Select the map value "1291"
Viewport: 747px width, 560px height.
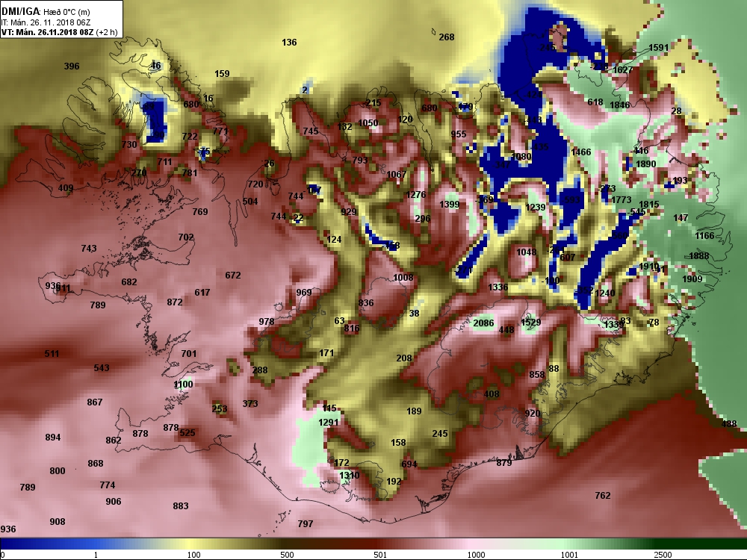pyautogui.click(x=328, y=422)
